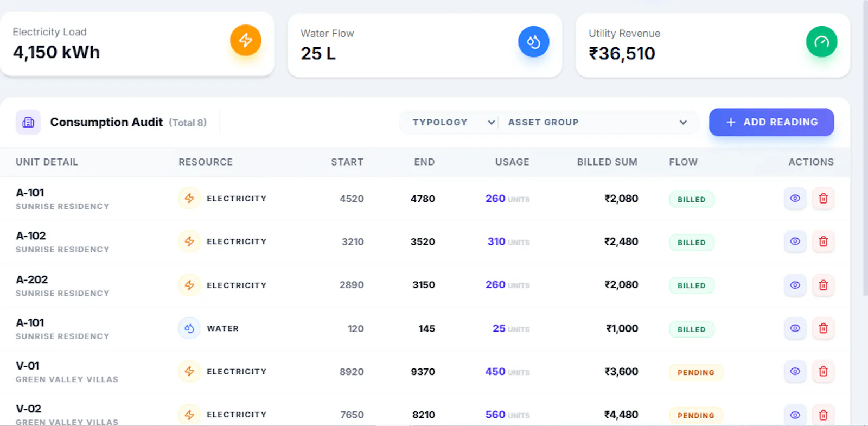Click the orange lightning Electricity Load icon
The image size is (868, 426).
coord(246,40)
